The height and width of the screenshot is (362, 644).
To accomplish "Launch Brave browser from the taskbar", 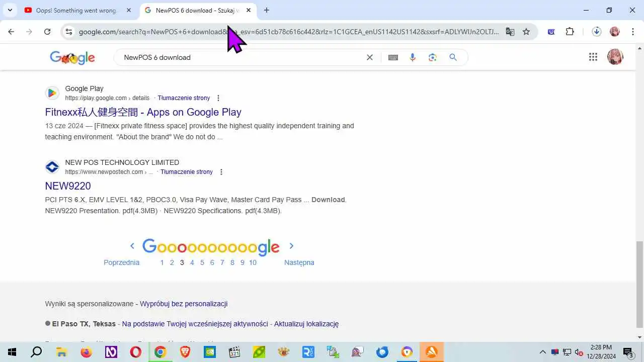I will pos(185,352).
